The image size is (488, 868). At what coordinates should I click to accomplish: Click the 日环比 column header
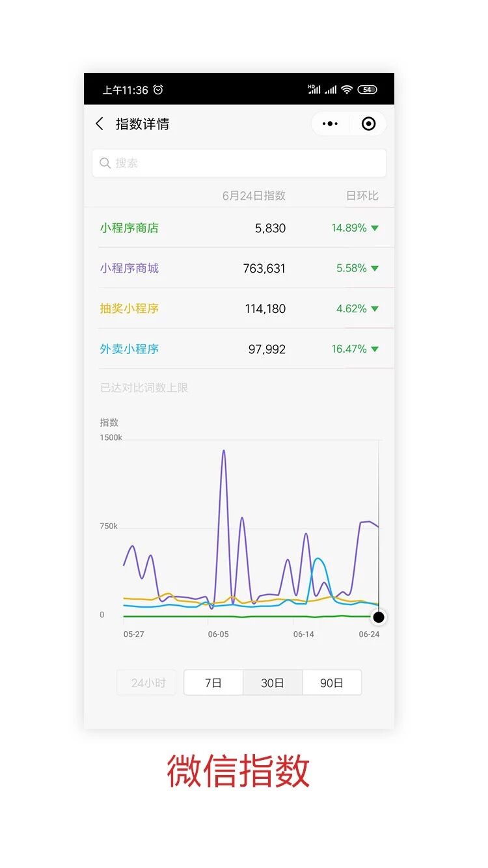click(x=362, y=196)
